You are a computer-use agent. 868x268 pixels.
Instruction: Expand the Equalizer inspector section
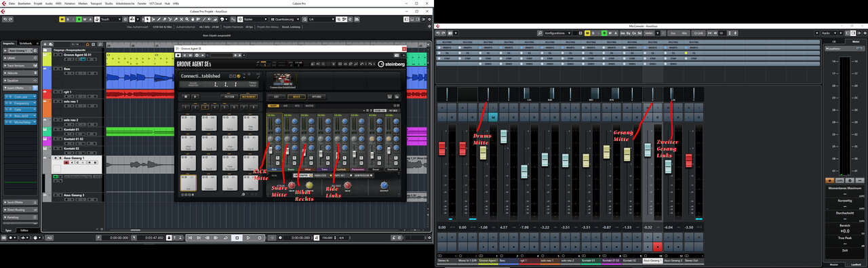click(x=20, y=80)
